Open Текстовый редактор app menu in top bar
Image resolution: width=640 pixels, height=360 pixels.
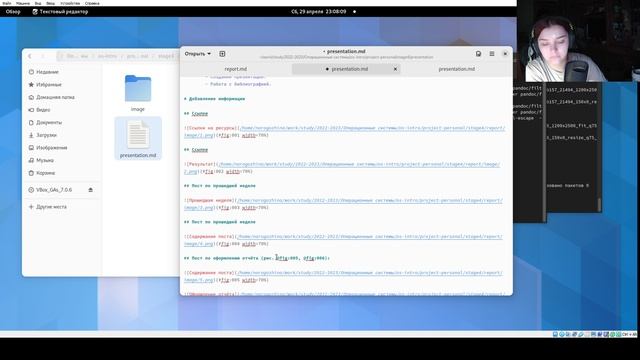click(x=60, y=12)
